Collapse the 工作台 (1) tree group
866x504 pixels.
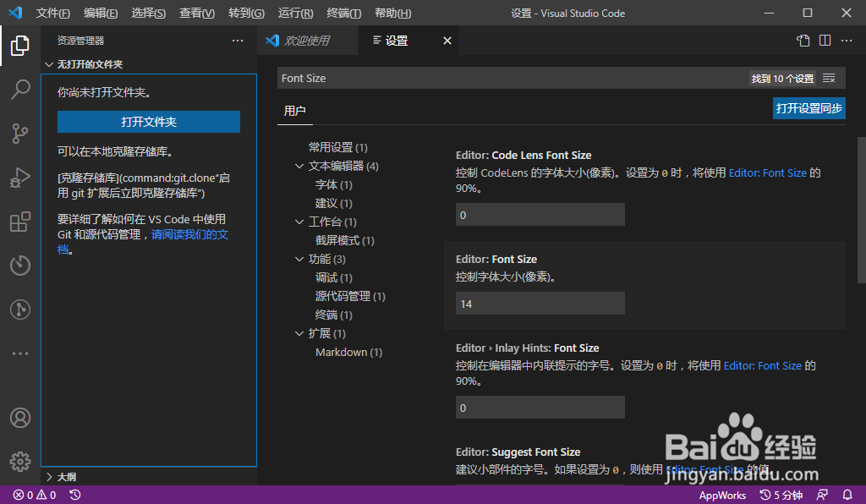coord(299,222)
